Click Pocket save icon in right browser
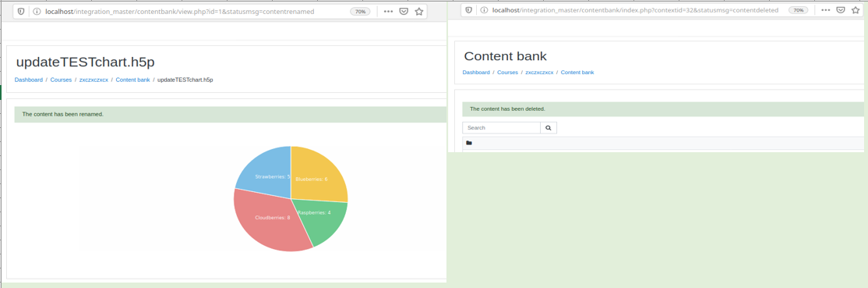Screen dimensions: 868x288 click(841, 10)
